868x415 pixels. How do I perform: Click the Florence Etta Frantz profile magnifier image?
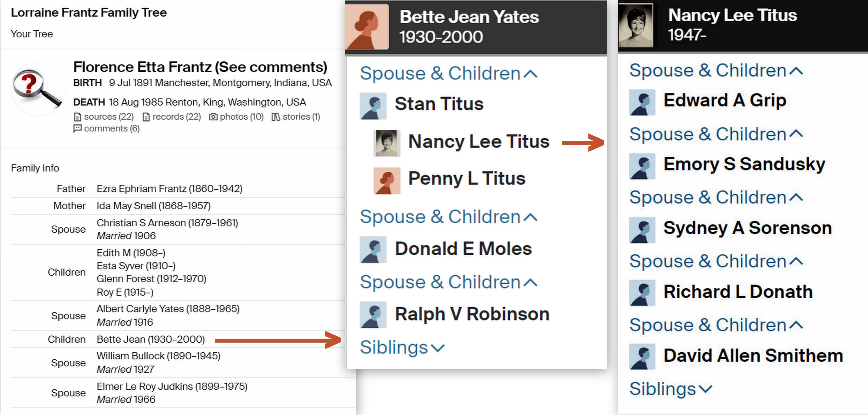(37, 89)
